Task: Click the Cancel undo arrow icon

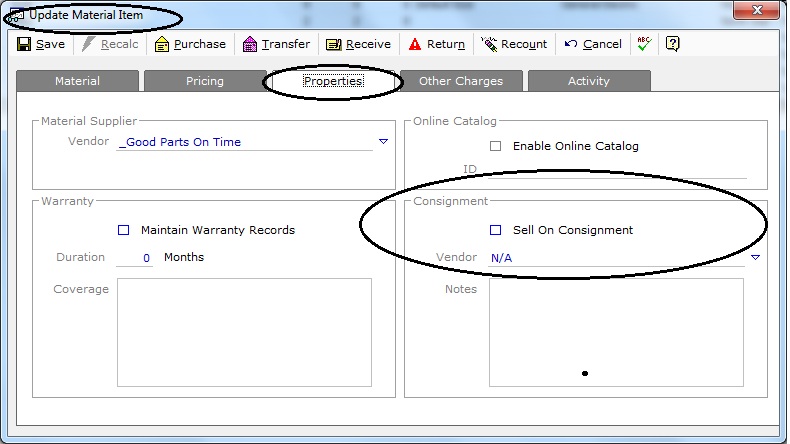Action: point(571,44)
